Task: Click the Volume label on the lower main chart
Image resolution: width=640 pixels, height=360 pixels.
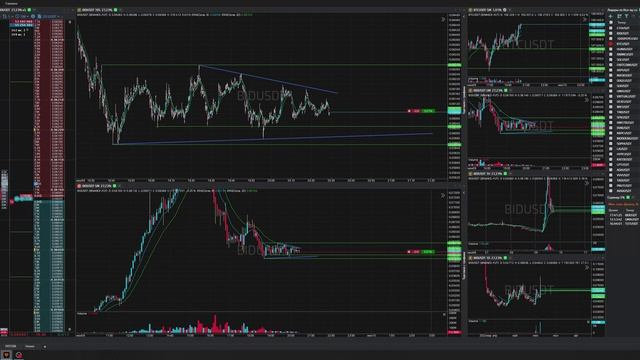Action: tap(82, 314)
